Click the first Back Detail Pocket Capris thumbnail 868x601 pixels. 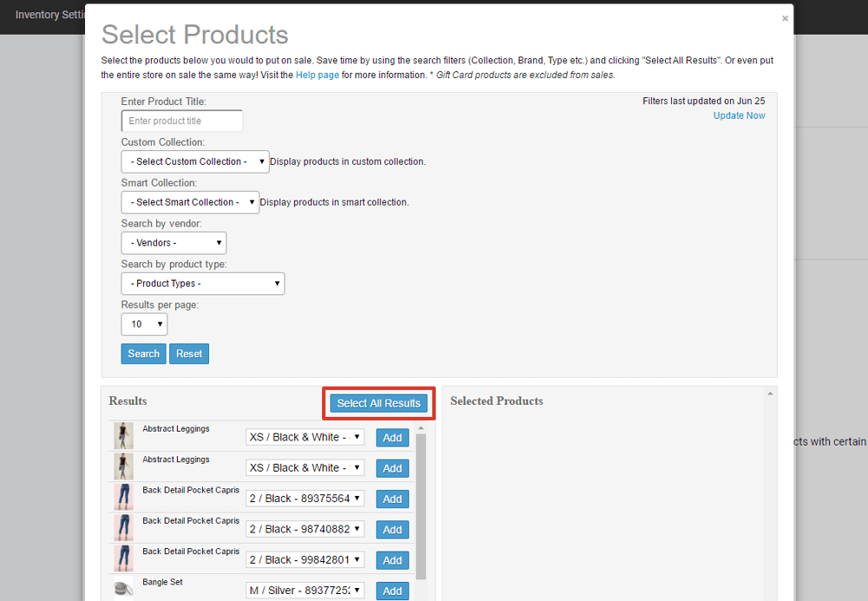tap(122, 497)
